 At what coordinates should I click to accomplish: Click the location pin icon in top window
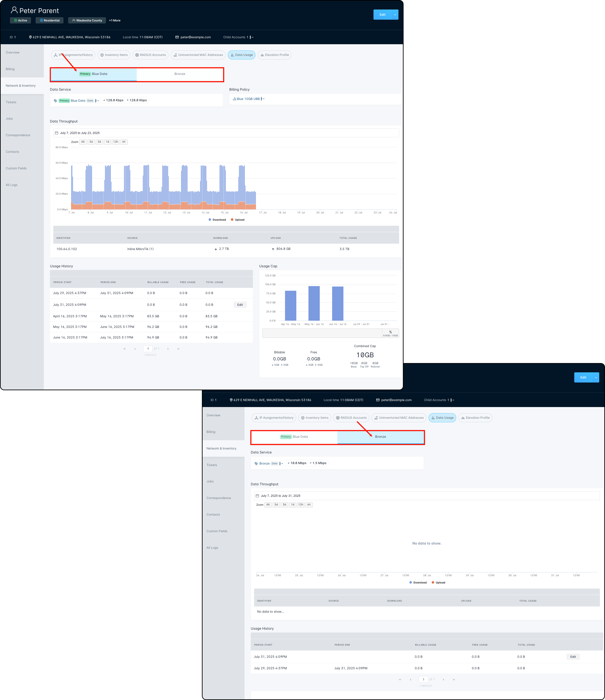click(x=30, y=37)
